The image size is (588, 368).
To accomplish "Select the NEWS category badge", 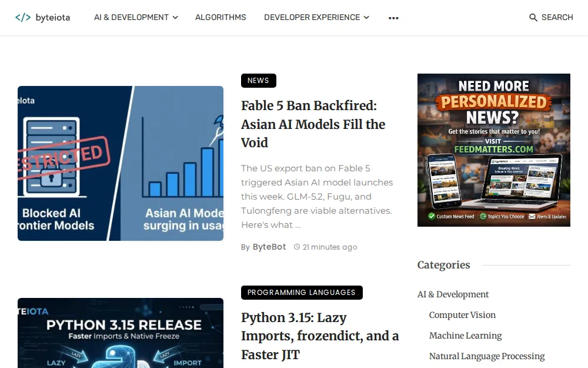I will tap(258, 81).
